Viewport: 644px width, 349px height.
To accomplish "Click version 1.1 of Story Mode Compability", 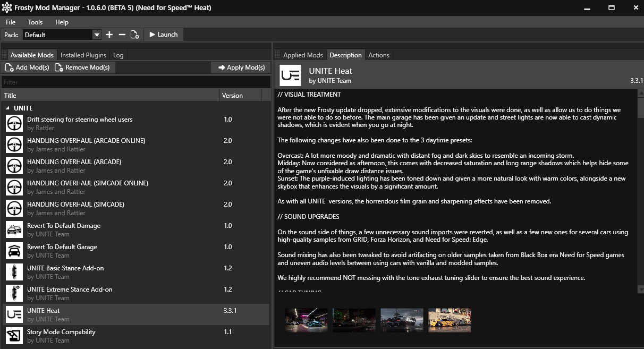I will [227, 332].
